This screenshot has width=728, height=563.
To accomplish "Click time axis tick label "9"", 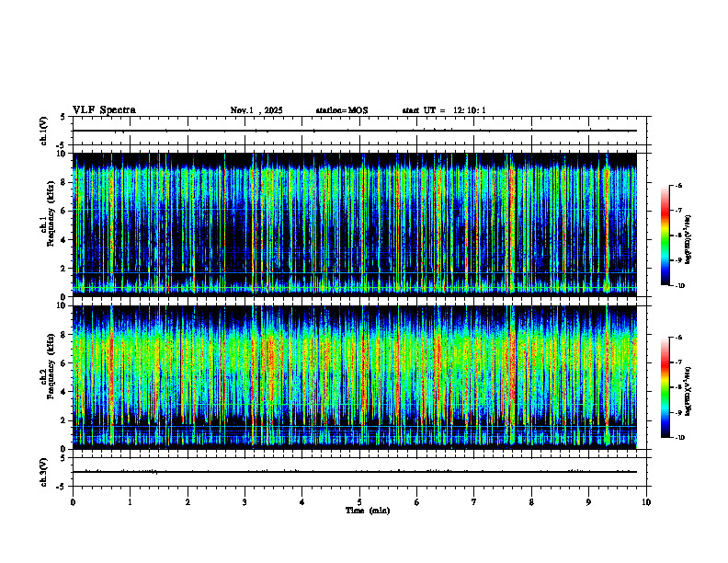I will tap(588, 502).
